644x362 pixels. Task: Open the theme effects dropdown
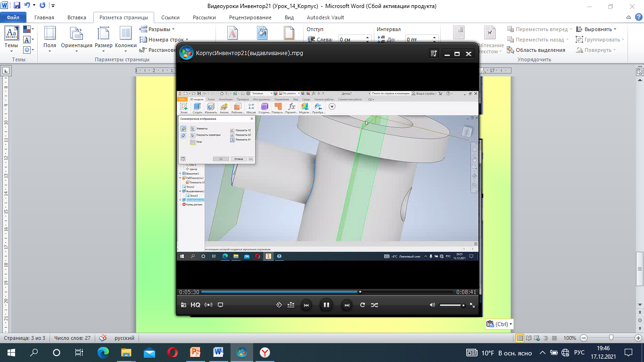pyautogui.click(x=28, y=49)
